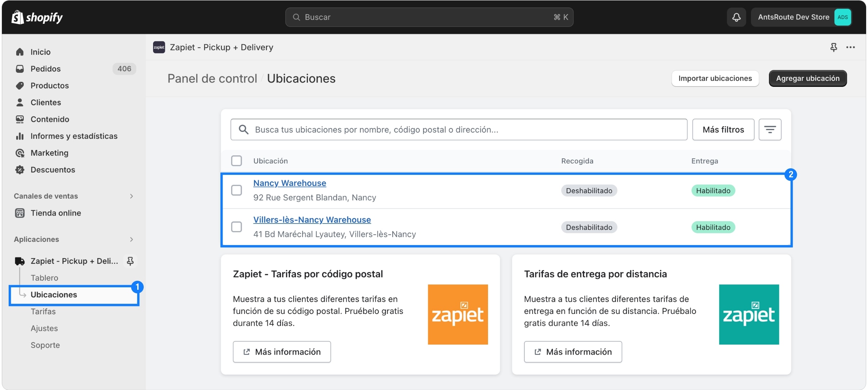Click Más información for postal code rates

(x=282, y=352)
